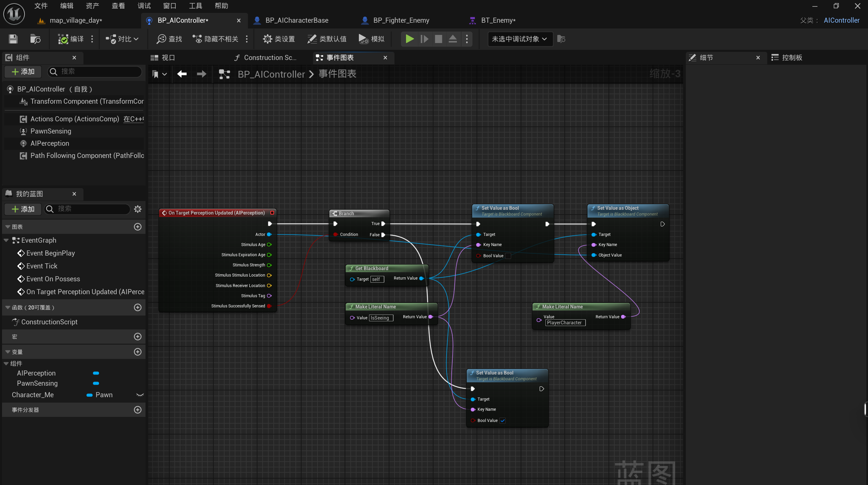Toggle eye visibility icon for Character_Me variable
The height and width of the screenshot is (485, 868).
coord(140,395)
